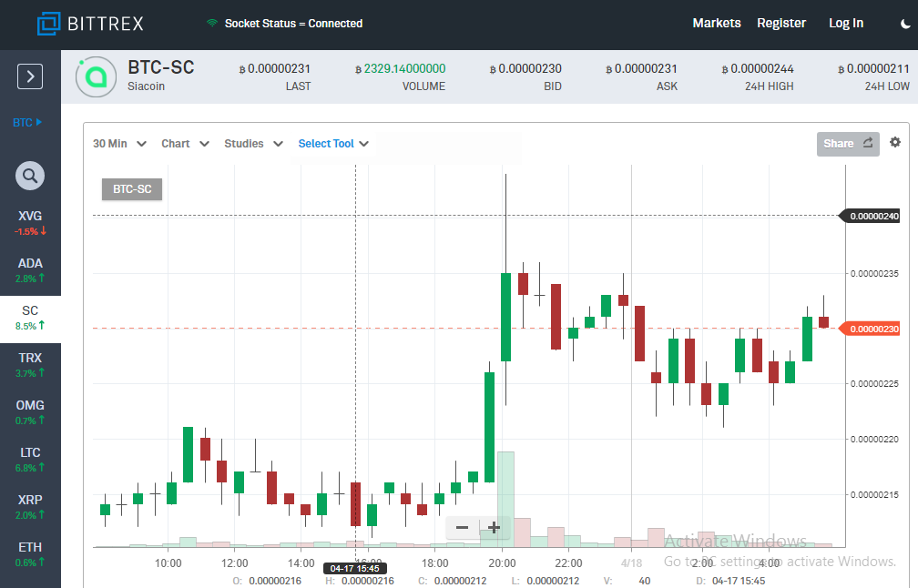Screen dimensions: 918x588
Task: Select OMG market in sidebar
Action: 30,413
